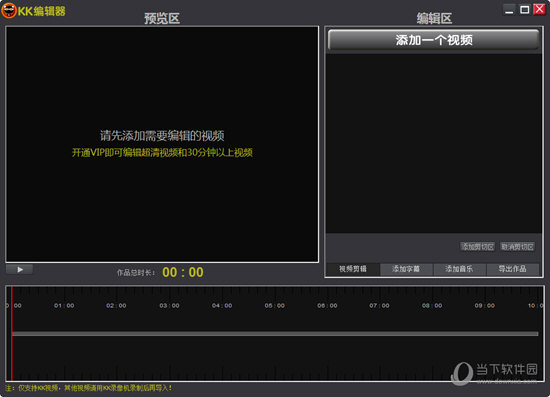Click timeline mark 05:00
This screenshot has height=397, width=550.
[x=275, y=305]
